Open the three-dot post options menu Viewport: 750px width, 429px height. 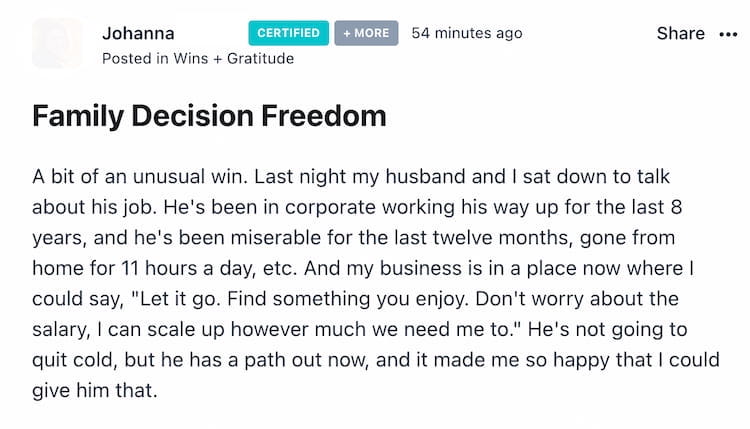click(728, 34)
